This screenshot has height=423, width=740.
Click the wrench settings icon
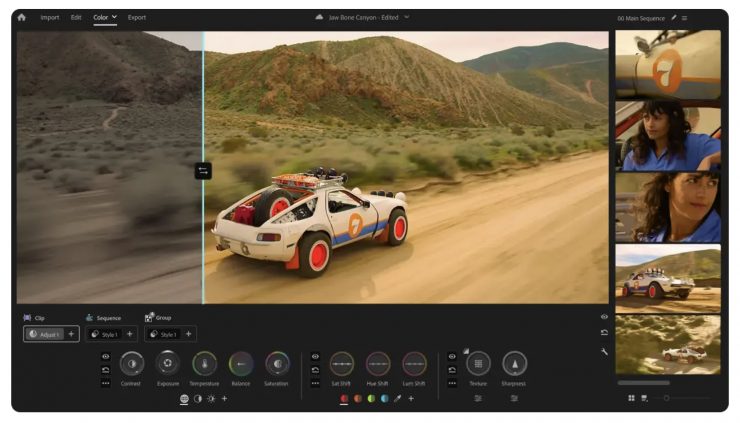(x=604, y=352)
